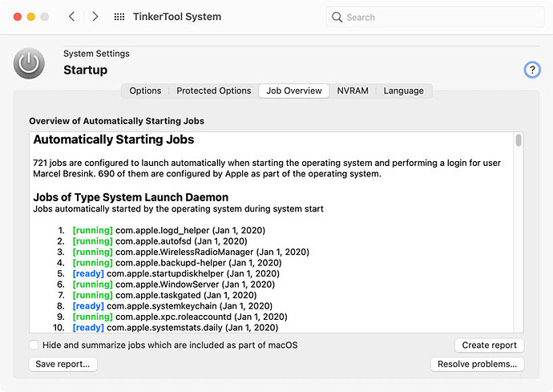553x392 pixels.
Task: Click Jobs of Type System Launch Daemon heading
Action: (131, 197)
